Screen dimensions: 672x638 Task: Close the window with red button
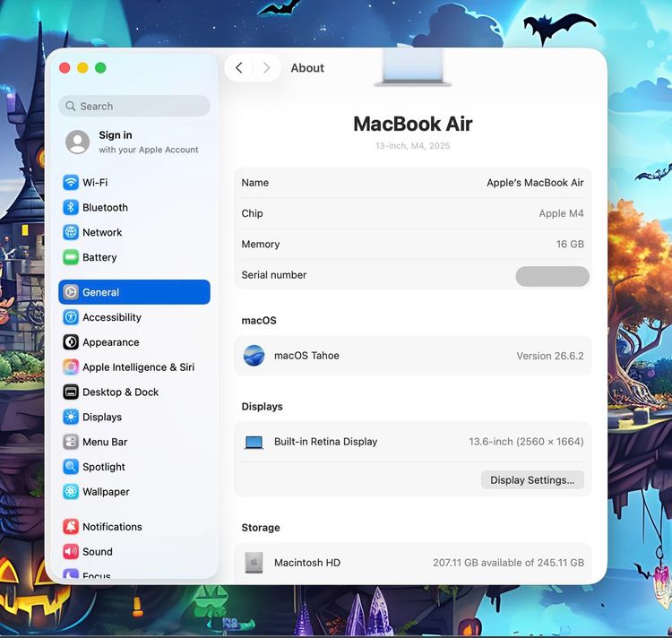point(65,68)
